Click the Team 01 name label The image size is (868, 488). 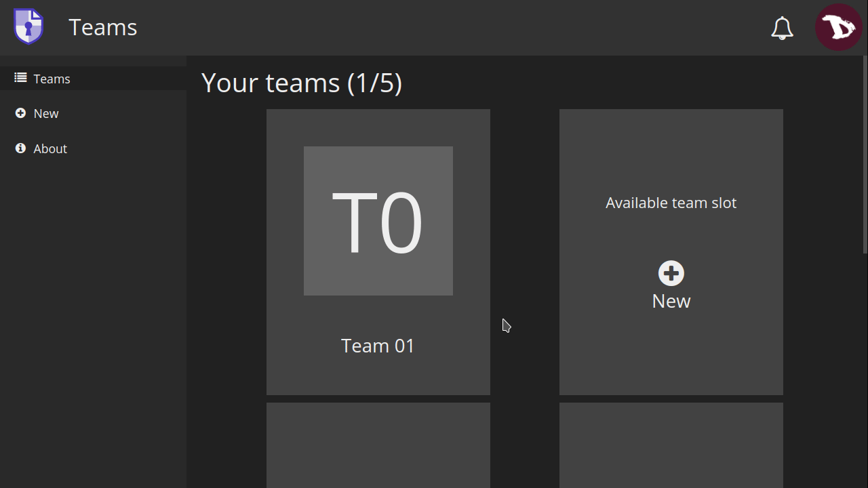point(378,346)
